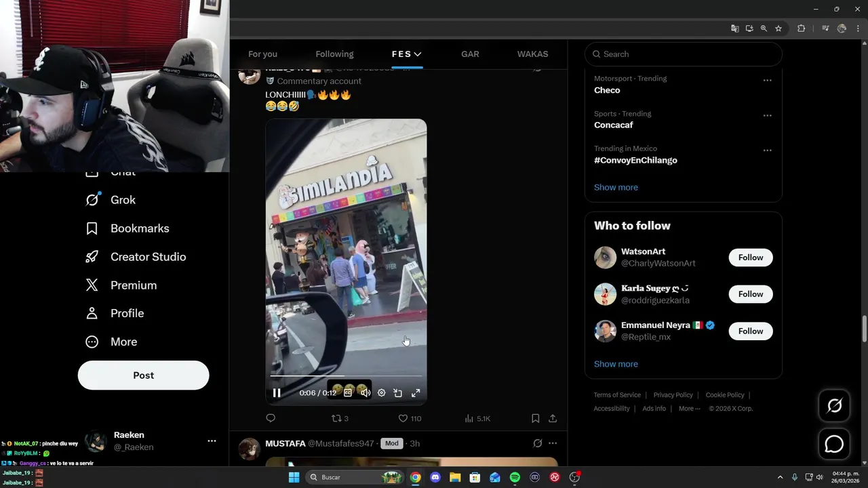
Task: Bookmark the LONCHIIIII post
Action: click(x=535, y=418)
